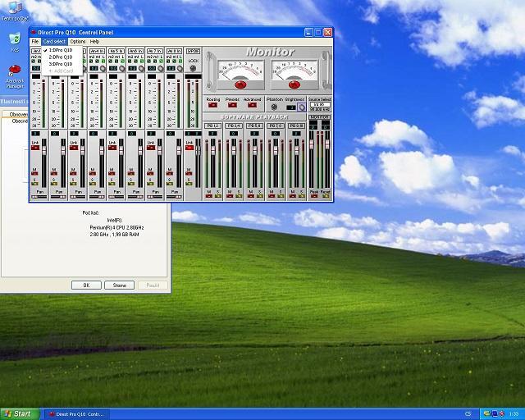Mute the fourth analog input channel

point(93,173)
